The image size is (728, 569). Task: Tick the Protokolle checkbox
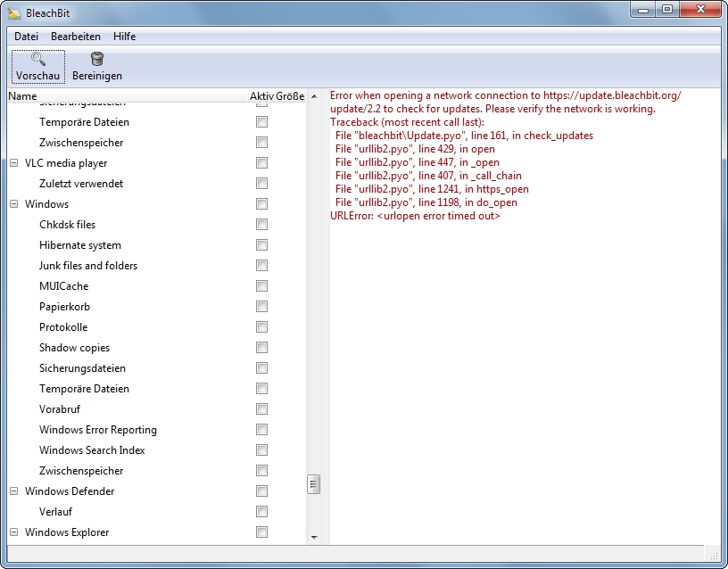[x=262, y=327]
